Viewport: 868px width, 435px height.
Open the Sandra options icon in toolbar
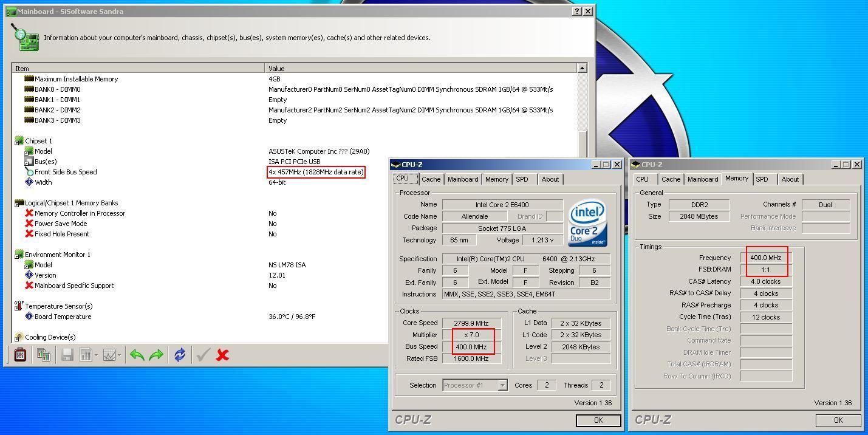(x=20, y=355)
